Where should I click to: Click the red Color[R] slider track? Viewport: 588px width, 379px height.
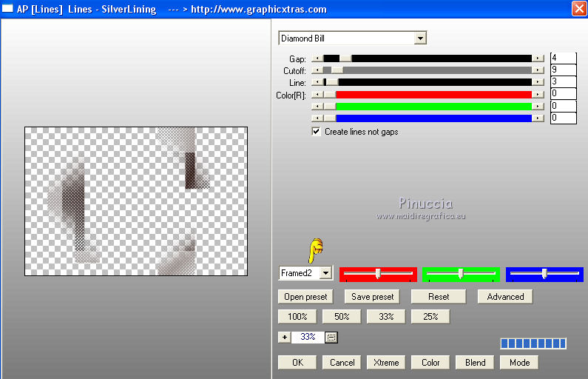click(428, 95)
